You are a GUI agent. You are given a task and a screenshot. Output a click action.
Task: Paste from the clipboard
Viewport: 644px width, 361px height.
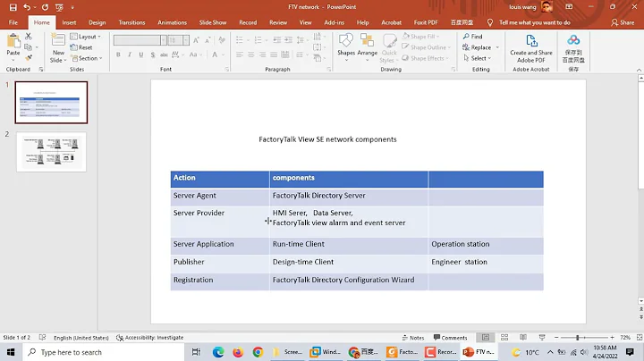(13, 47)
